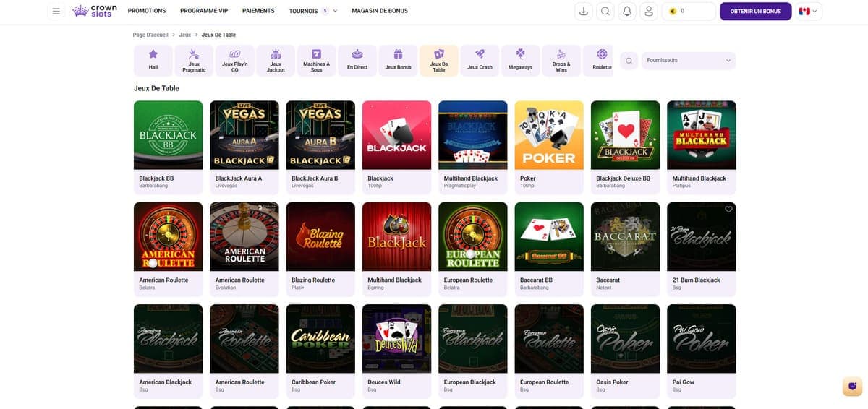Select the Machines À Sous category

point(316,61)
